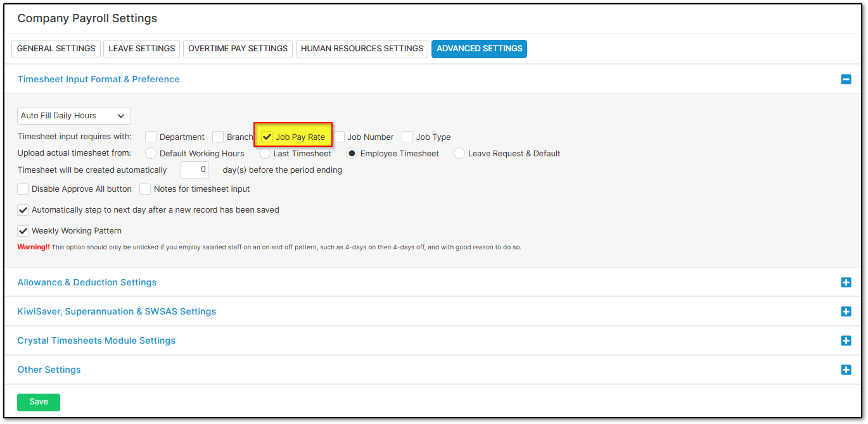Enable the Job Type checkbox
The height and width of the screenshot is (424, 868).
coord(407,137)
